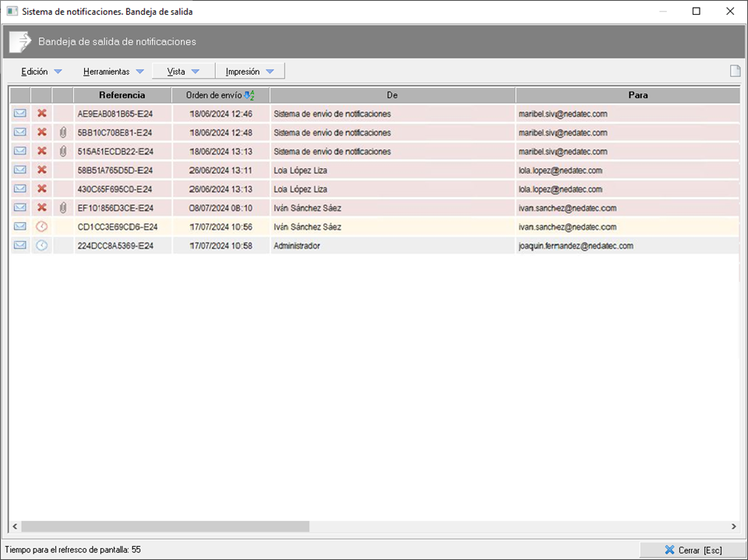748x560 pixels.
Task: Click the blue clock icon for 224DCC8A5369-E24
Action: [x=42, y=245]
